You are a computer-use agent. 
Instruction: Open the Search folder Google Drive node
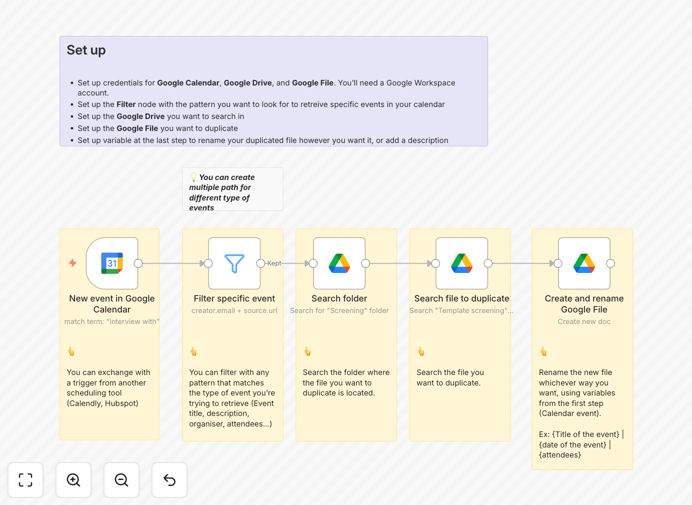[339, 263]
